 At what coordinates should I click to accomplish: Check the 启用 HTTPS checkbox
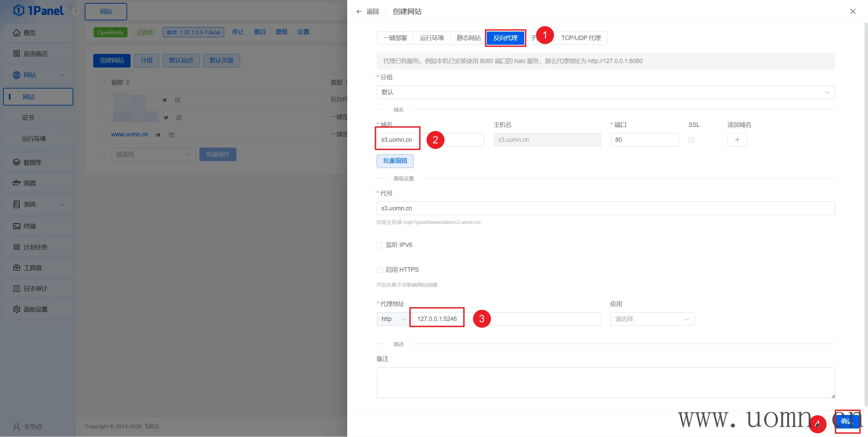379,270
